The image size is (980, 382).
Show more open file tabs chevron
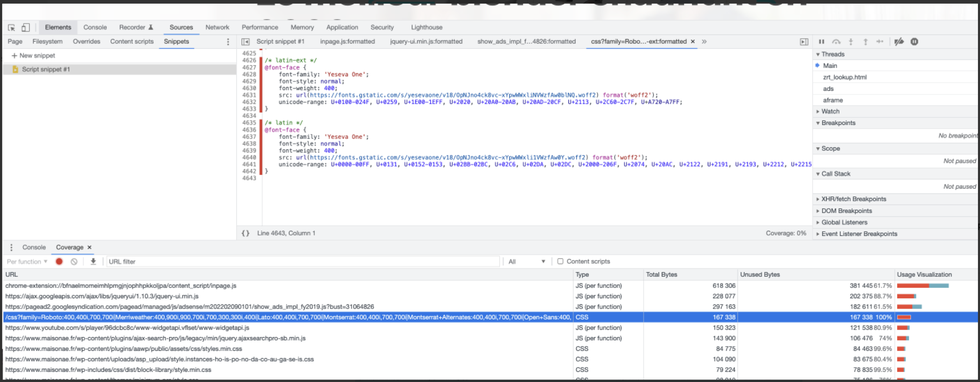[x=704, y=41]
